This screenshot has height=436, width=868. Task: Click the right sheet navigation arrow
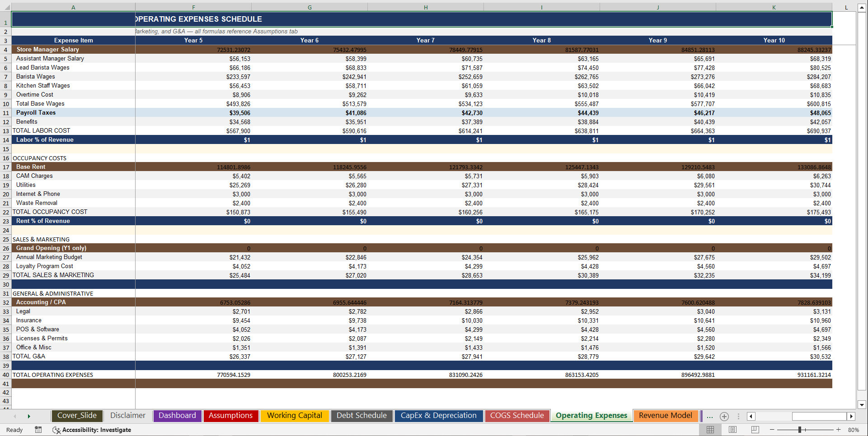(852, 416)
